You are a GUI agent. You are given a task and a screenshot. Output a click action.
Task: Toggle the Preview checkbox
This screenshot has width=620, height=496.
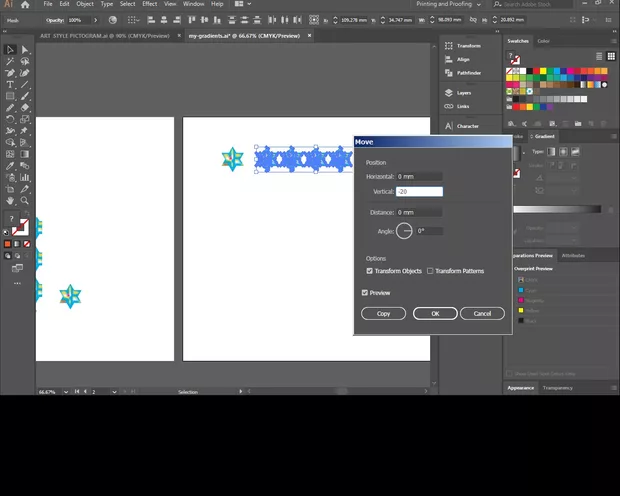365,293
